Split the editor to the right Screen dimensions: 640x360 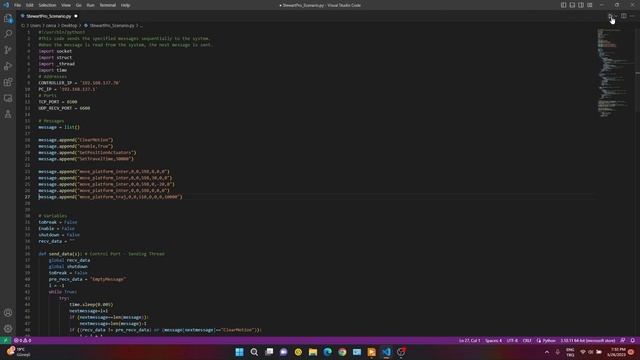pos(624,16)
